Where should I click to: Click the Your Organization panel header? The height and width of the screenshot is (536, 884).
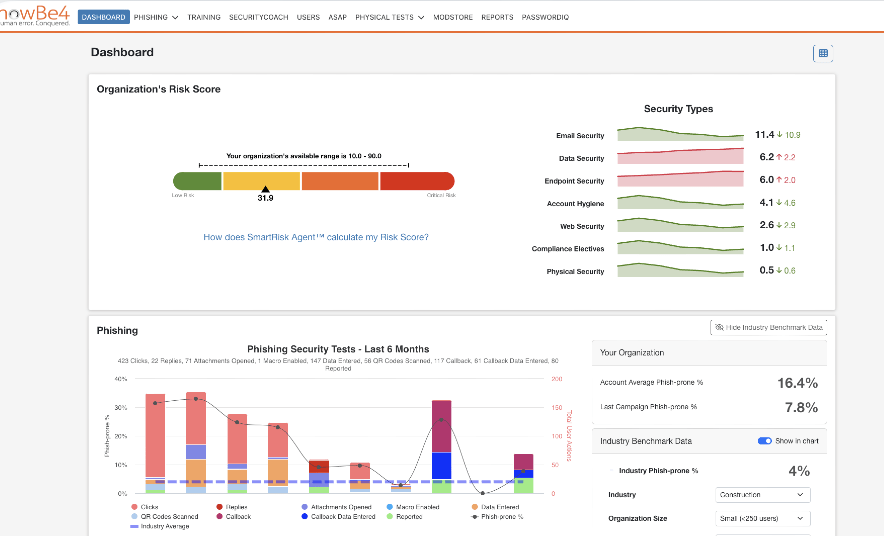709,353
